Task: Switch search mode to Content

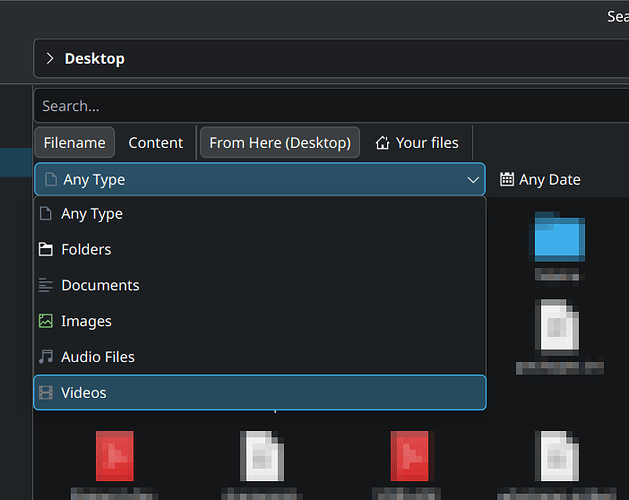Action: [x=156, y=143]
